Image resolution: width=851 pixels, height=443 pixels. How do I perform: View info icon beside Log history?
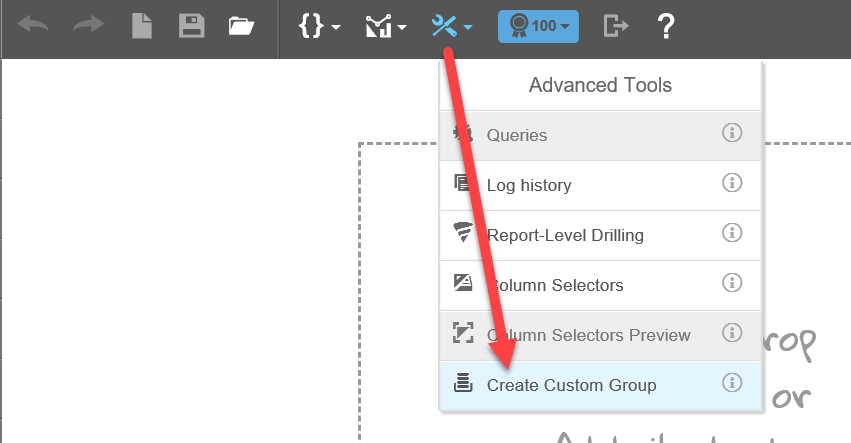732,182
